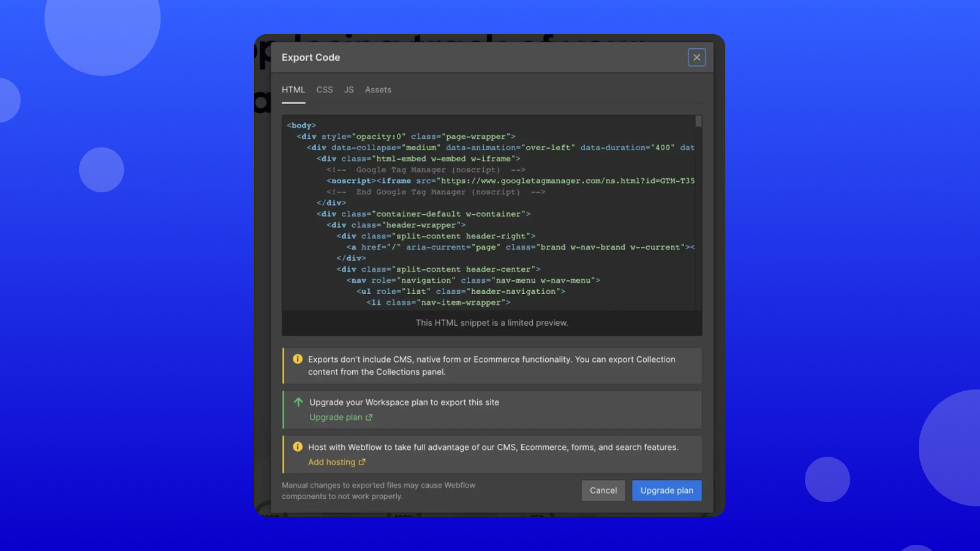Click the green upgrade arrow icon
980x551 pixels.
click(x=298, y=402)
